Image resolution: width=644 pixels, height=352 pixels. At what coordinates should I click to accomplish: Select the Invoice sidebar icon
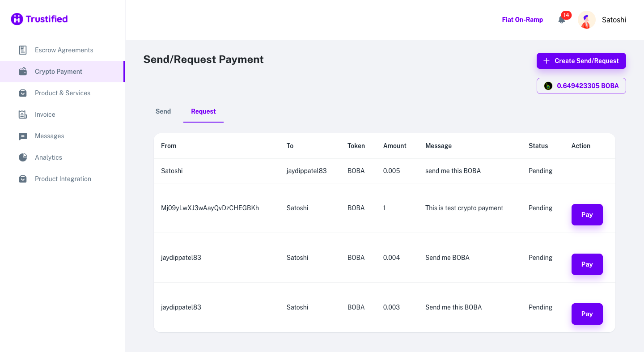coord(23,115)
